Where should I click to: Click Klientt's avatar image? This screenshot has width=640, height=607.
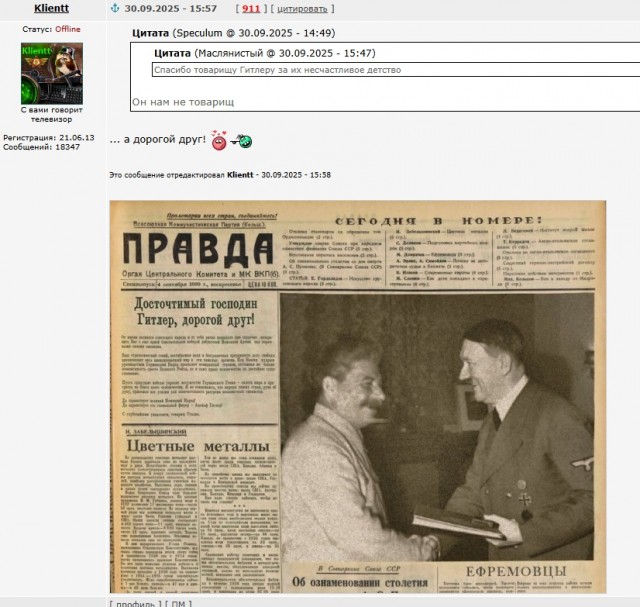pyautogui.click(x=52, y=73)
